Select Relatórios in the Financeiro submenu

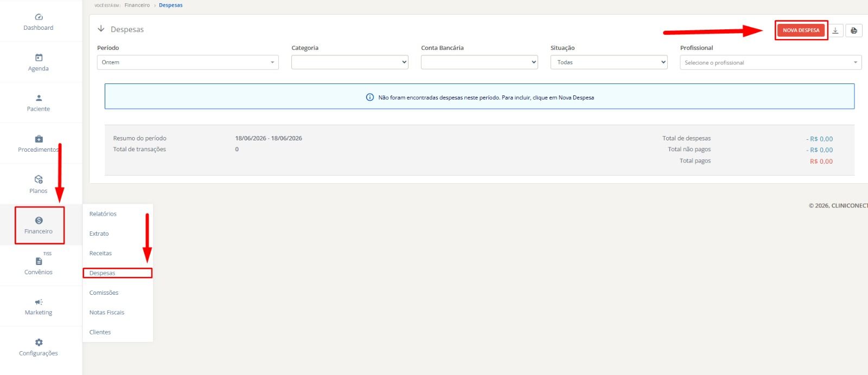click(103, 214)
